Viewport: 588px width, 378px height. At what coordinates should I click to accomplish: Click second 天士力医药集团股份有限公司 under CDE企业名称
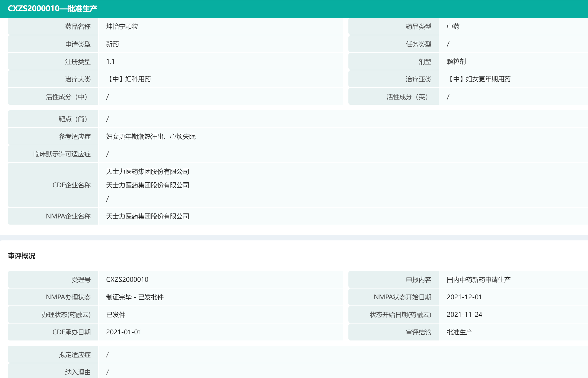(x=147, y=185)
